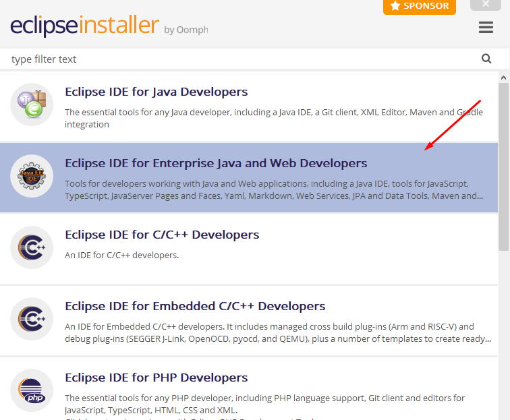
Task: Click the vertical scrollbar thumb
Action: pyautogui.click(x=503, y=167)
